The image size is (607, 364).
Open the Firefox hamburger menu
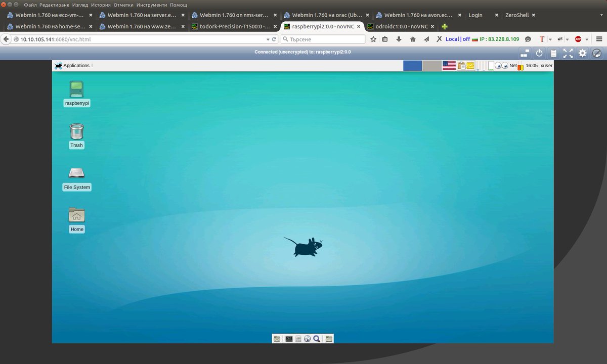point(599,39)
